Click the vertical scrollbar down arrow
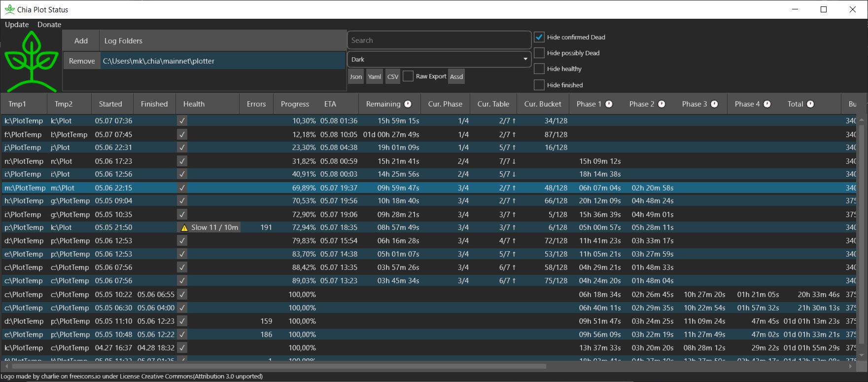The width and height of the screenshot is (868, 382). 862,355
